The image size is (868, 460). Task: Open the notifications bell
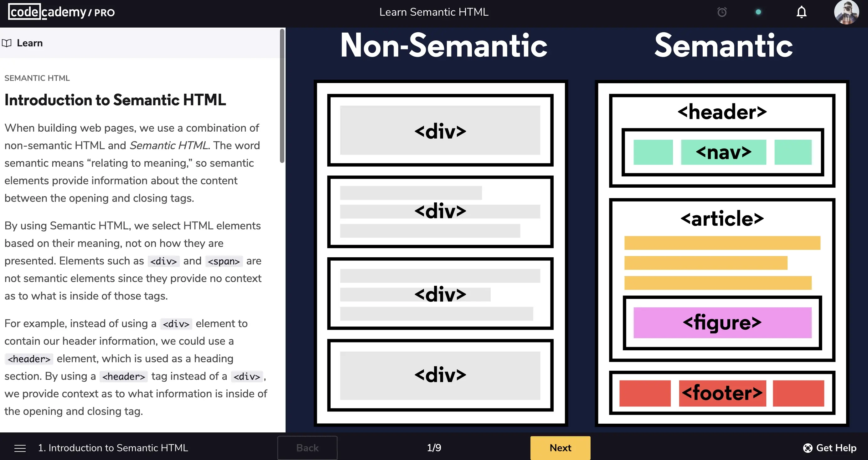click(801, 12)
